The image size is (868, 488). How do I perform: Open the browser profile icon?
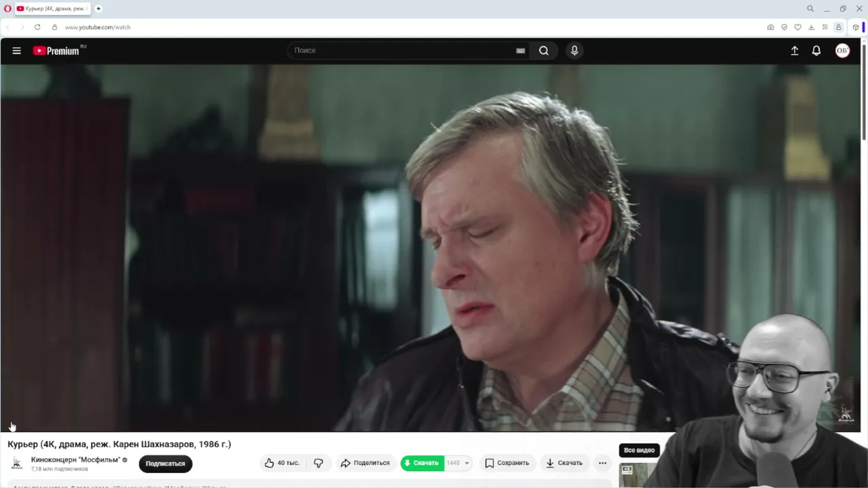click(x=839, y=27)
